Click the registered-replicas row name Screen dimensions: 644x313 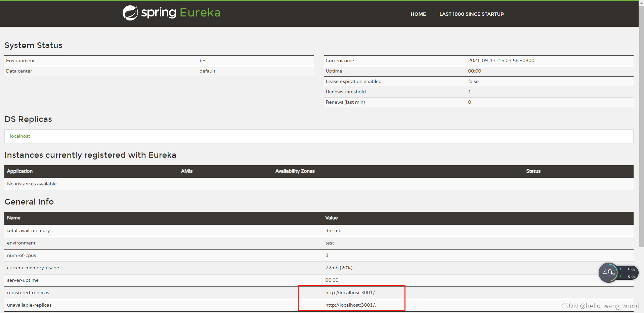coord(28,293)
